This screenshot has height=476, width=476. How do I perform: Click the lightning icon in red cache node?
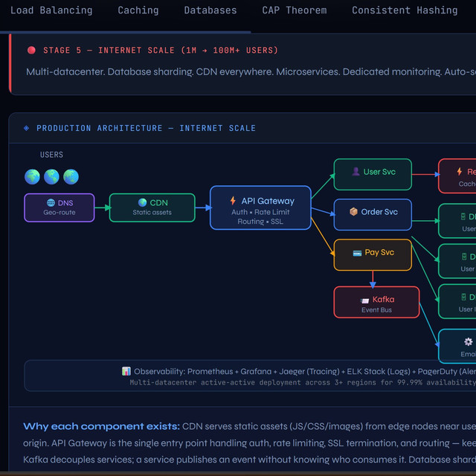pyautogui.click(x=460, y=172)
